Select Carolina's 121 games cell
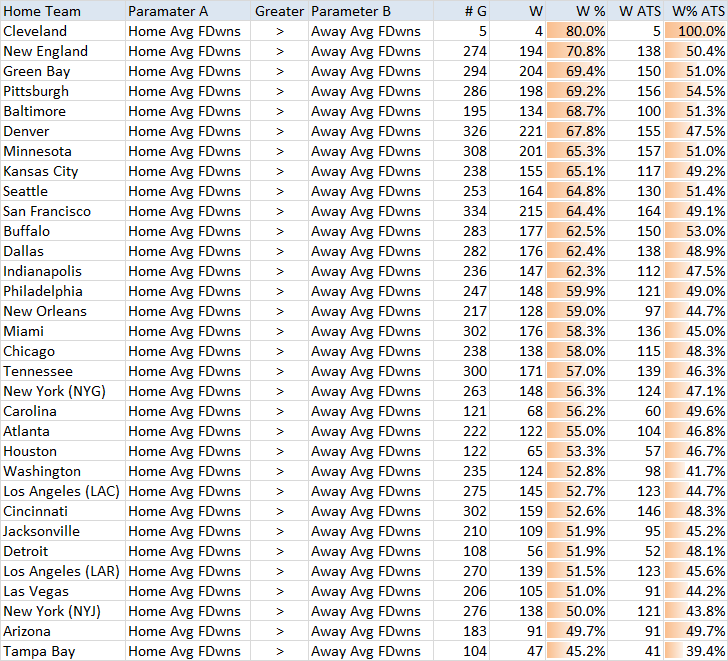 coord(461,410)
